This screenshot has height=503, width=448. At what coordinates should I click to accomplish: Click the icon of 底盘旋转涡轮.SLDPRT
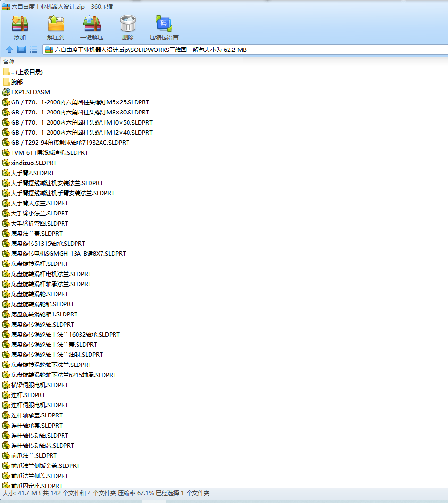tap(6, 294)
